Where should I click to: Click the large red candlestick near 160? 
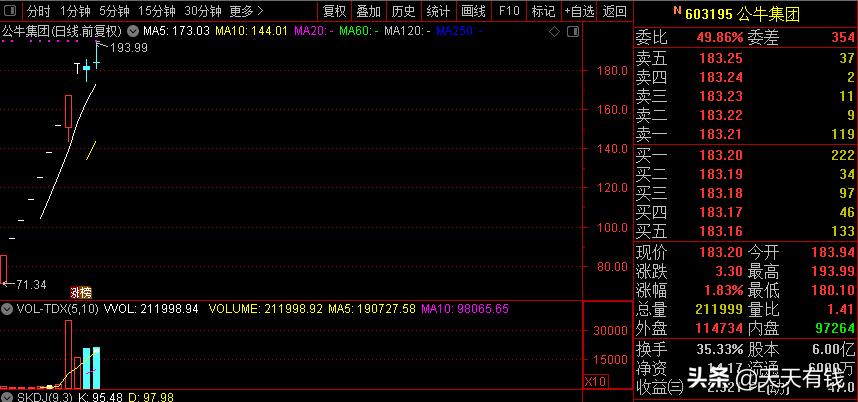68,112
